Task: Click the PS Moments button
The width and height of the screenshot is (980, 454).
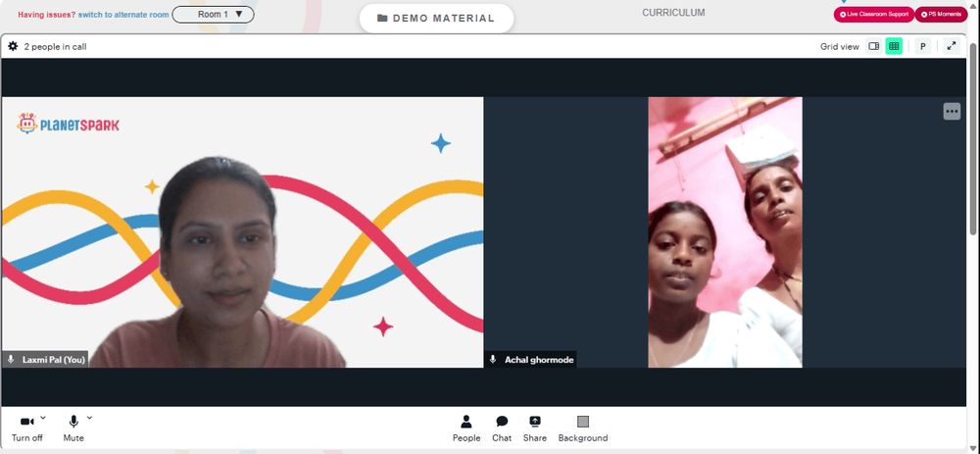Action: pyautogui.click(x=941, y=15)
